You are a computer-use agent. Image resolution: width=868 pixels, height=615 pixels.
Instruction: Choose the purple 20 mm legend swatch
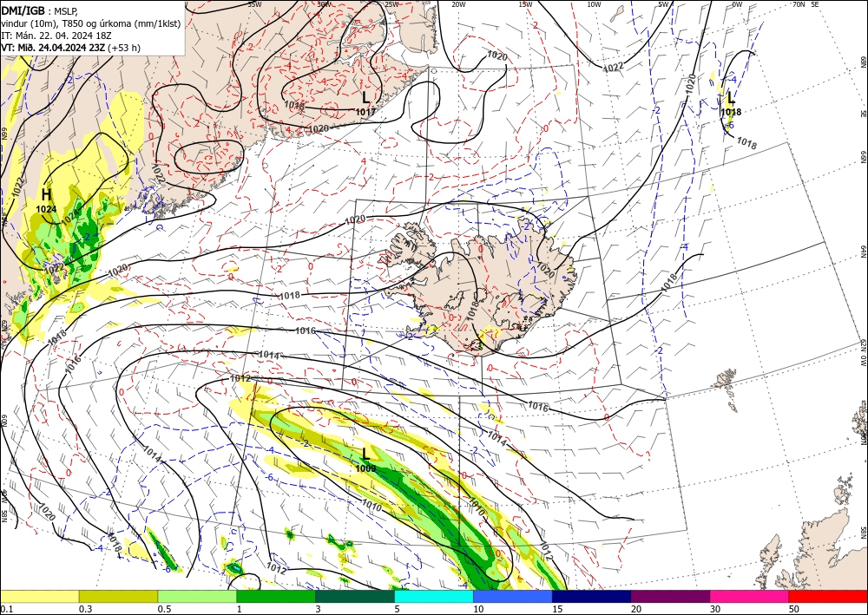(670, 596)
